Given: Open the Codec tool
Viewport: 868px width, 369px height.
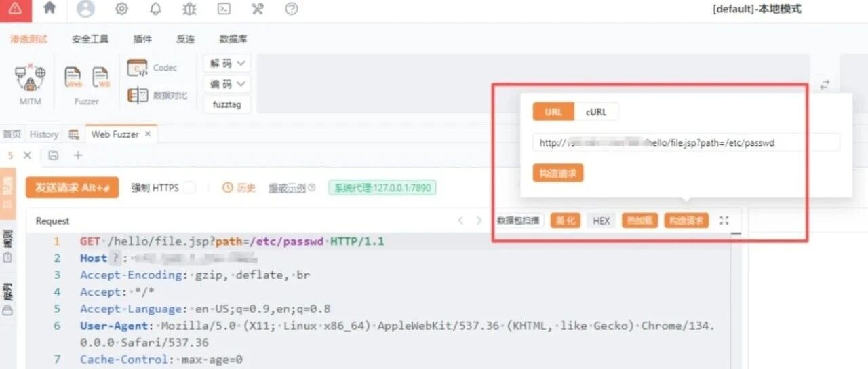Looking at the screenshot, I should (x=153, y=68).
